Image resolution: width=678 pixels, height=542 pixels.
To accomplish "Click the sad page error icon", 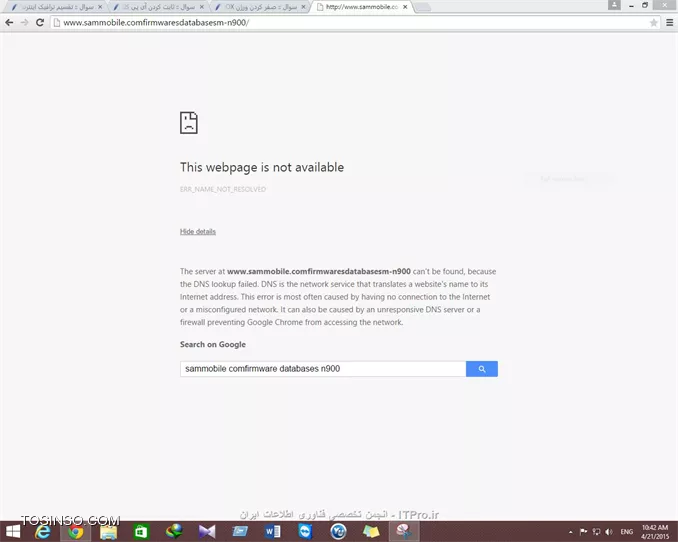I will (x=189, y=122).
